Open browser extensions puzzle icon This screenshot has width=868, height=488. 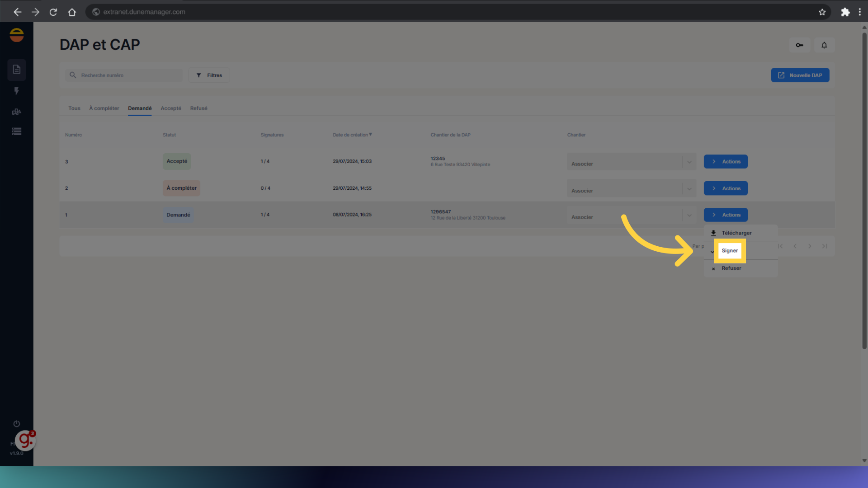pyautogui.click(x=845, y=12)
